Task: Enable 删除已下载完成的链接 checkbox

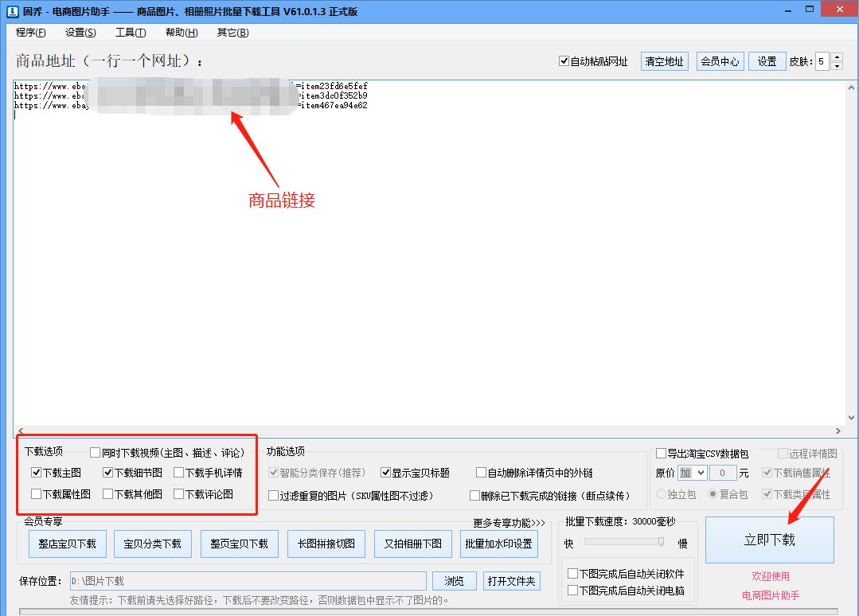Action: point(475,496)
